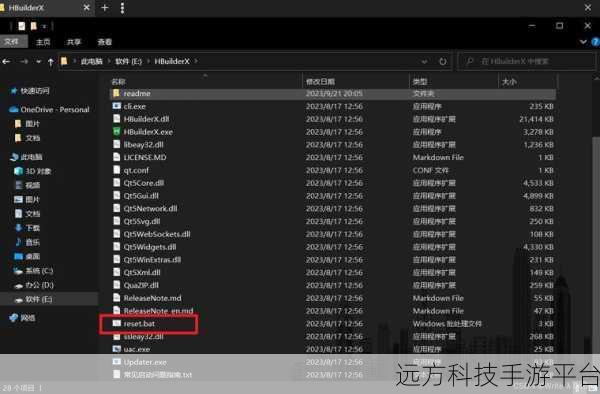The image size is (600, 394).
Task: Select the cli.exe file icon
Action: [x=117, y=106]
